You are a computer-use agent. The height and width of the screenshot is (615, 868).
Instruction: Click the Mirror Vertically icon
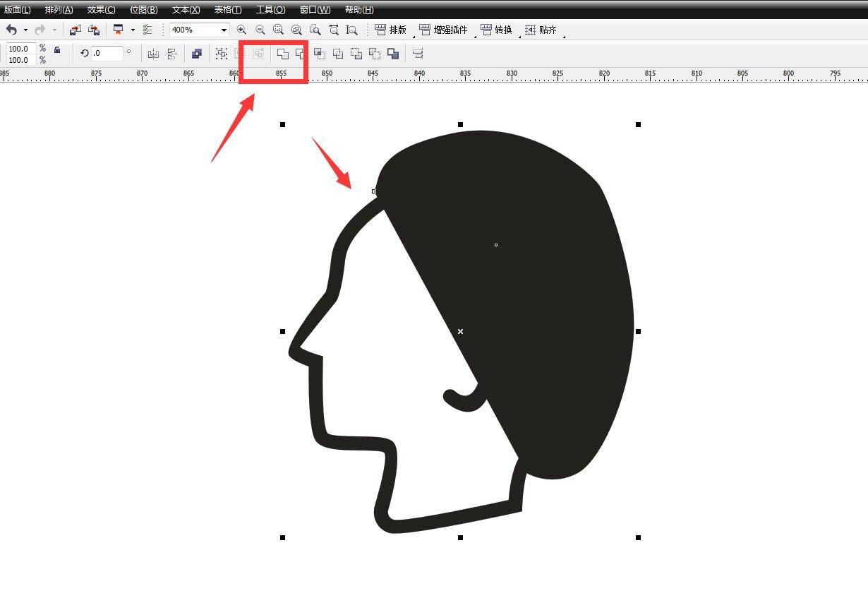coord(171,54)
